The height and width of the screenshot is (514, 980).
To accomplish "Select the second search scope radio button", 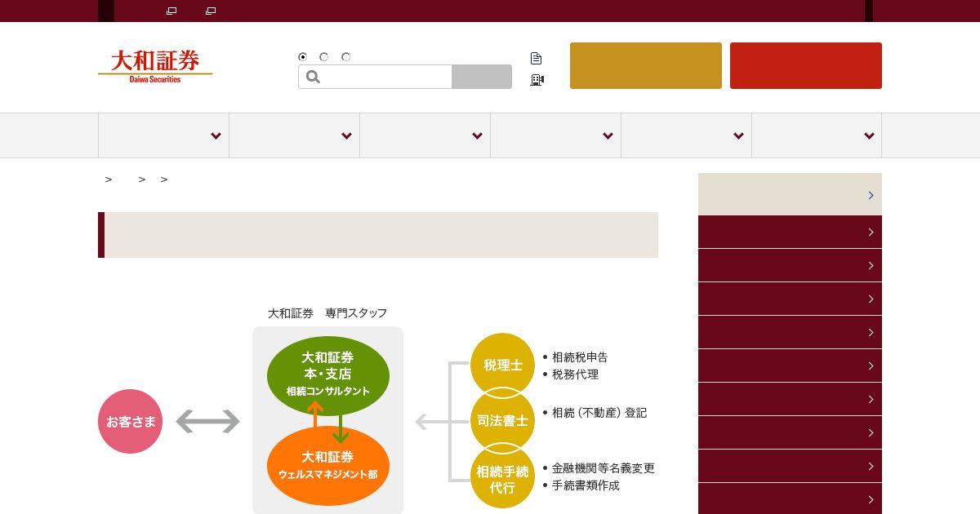I will coord(324,57).
